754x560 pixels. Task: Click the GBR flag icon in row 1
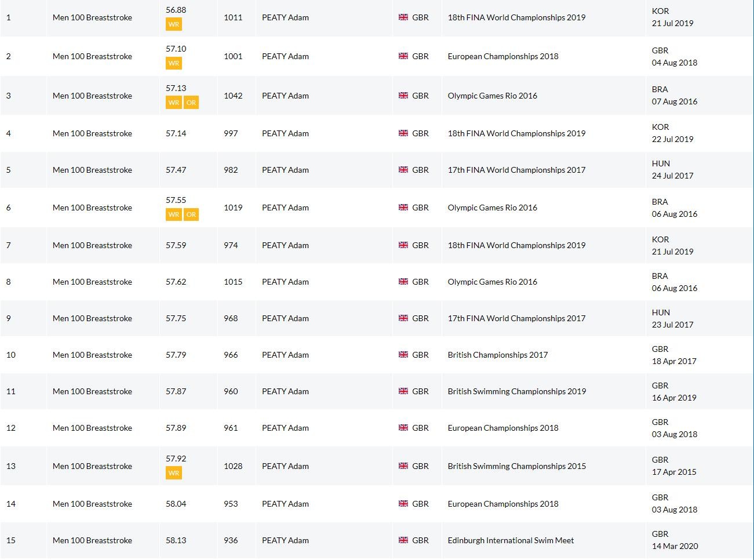(x=403, y=17)
